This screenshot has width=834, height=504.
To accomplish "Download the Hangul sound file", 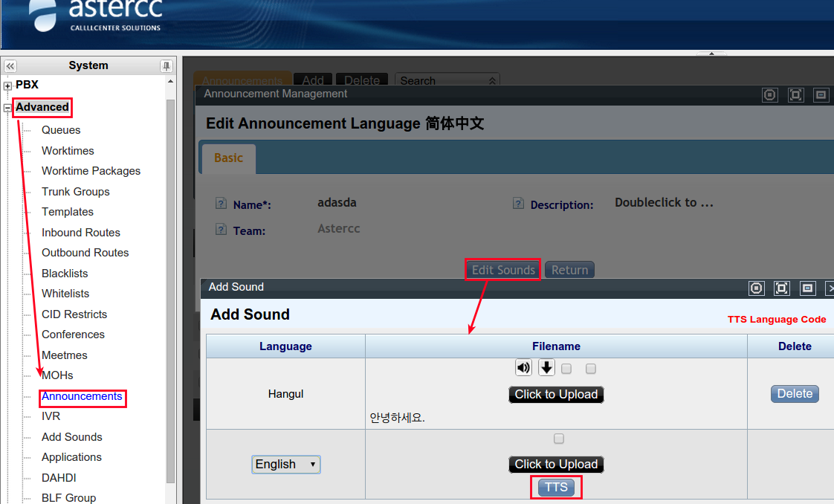I will click(x=546, y=367).
